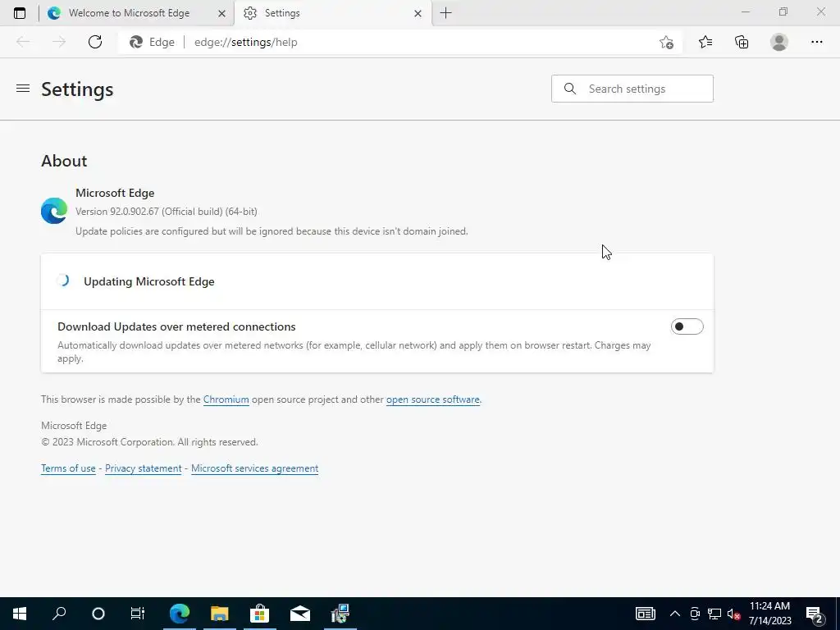Open the vertical tabs actions menu icon
The height and width of the screenshot is (630, 840).
pos(20,13)
